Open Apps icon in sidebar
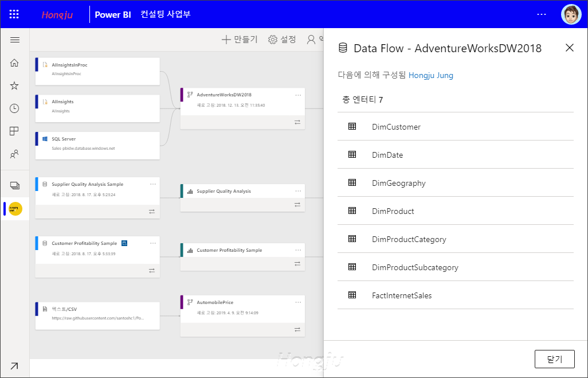 14,131
